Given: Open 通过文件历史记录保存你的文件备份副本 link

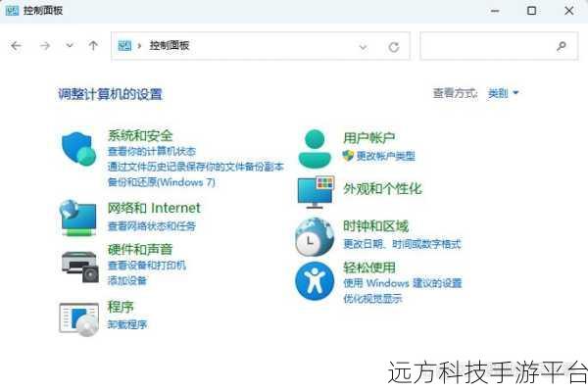Looking at the screenshot, I should 195,167.
